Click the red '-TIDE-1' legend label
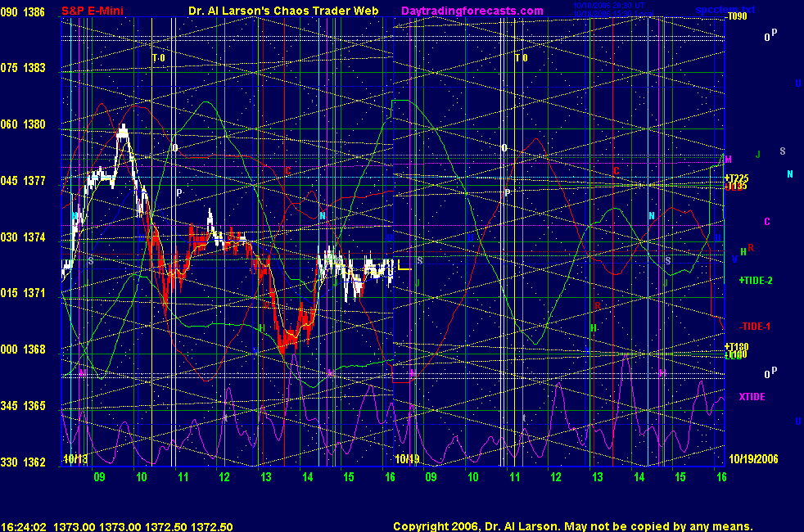 pyautogui.click(x=754, y=327)
